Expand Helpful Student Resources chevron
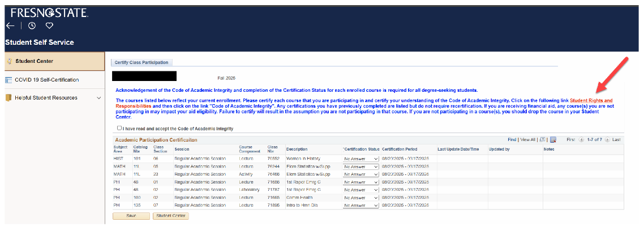 pos(98,98)
